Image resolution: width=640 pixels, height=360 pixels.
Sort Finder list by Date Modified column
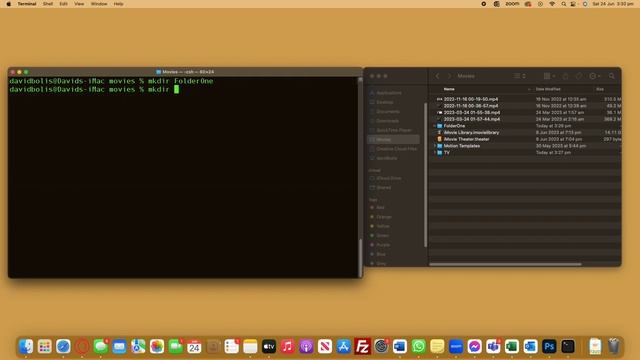pyautogui.click(x=548, y=89)
